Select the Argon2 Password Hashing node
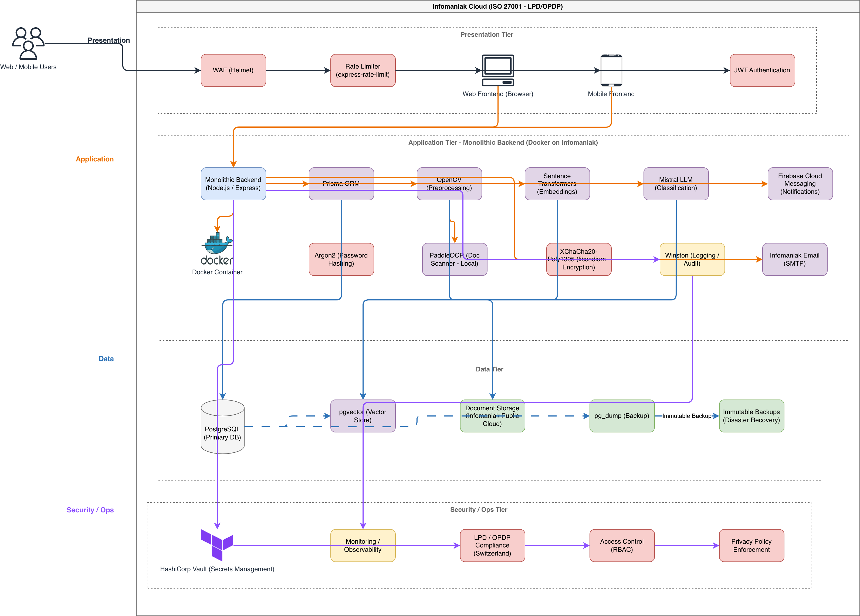Image resolution: width=860 pixels, height=616 pixels. pos(341,259)
